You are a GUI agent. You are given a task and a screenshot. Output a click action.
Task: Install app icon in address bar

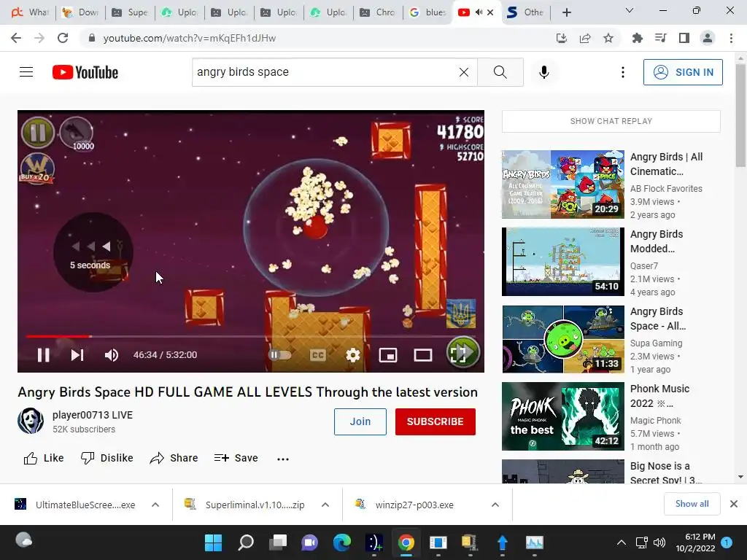click(x=562, y=38)
